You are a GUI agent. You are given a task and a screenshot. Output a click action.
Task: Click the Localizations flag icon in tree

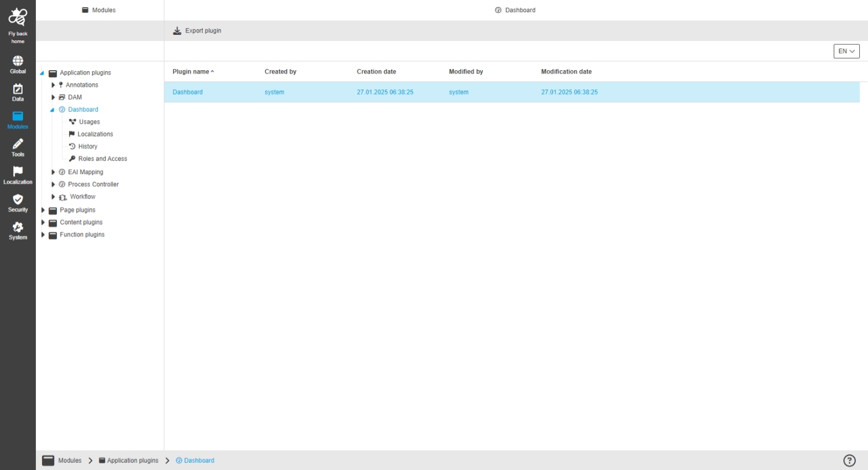click(x=72, y=134)
